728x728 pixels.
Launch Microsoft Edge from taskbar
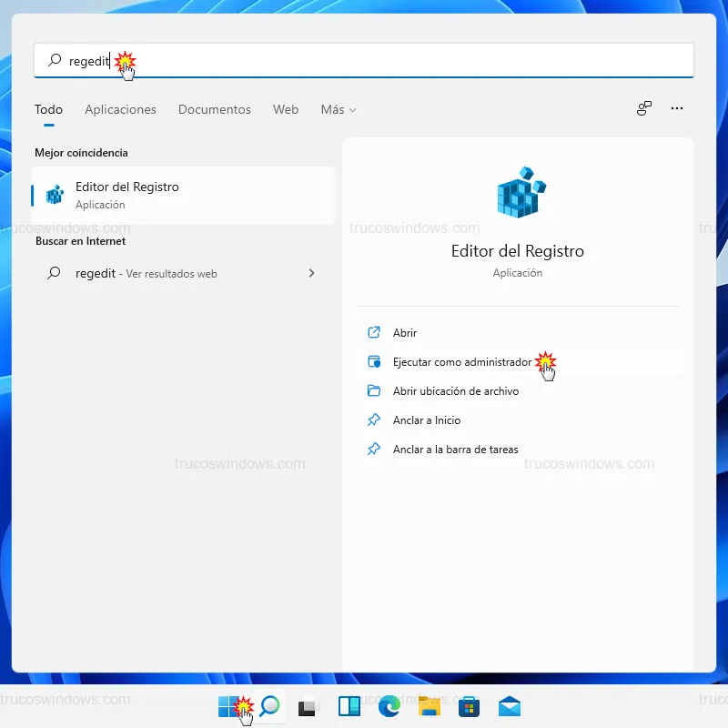pos(389,706)
